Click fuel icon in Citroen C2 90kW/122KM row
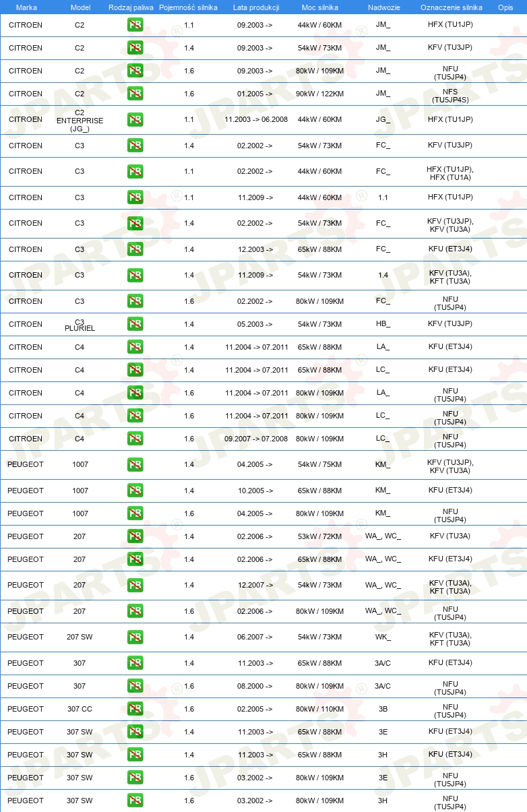This screenshot has width=527, height=812. [x=135, y=94]
